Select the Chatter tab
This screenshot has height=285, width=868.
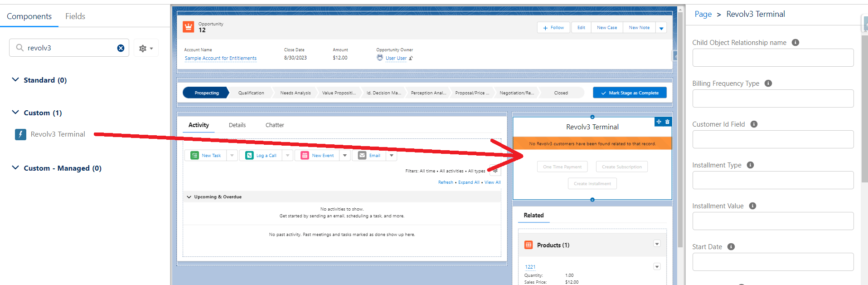point(275,125)
